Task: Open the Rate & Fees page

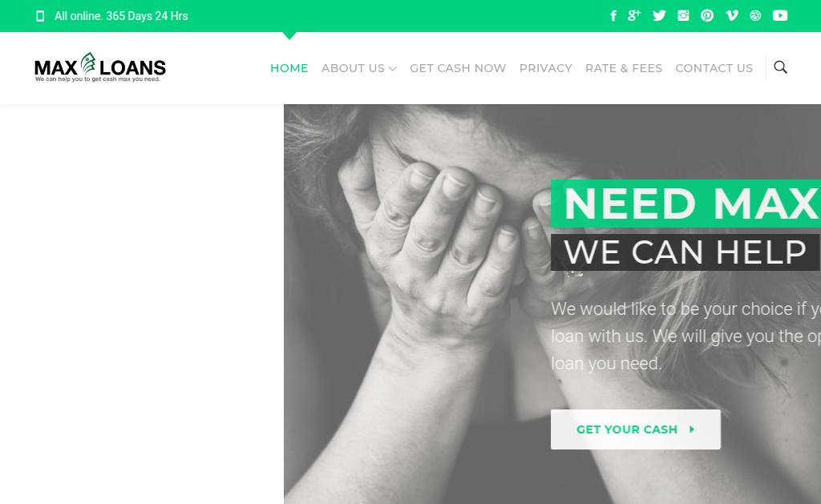Action: [624, 68]
